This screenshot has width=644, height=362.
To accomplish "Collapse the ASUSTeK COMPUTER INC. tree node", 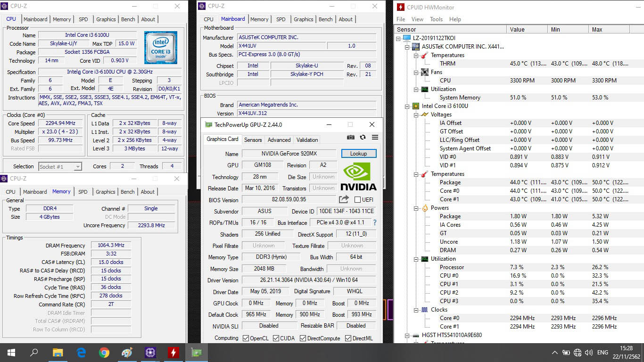I will click(x=407, y=47).
